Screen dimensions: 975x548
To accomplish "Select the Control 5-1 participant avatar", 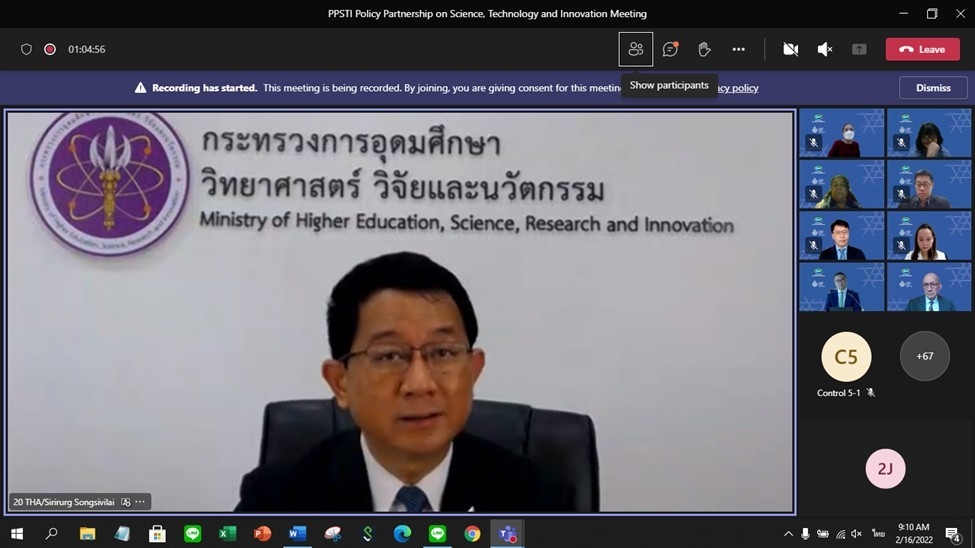I will [x=846, y=357].
